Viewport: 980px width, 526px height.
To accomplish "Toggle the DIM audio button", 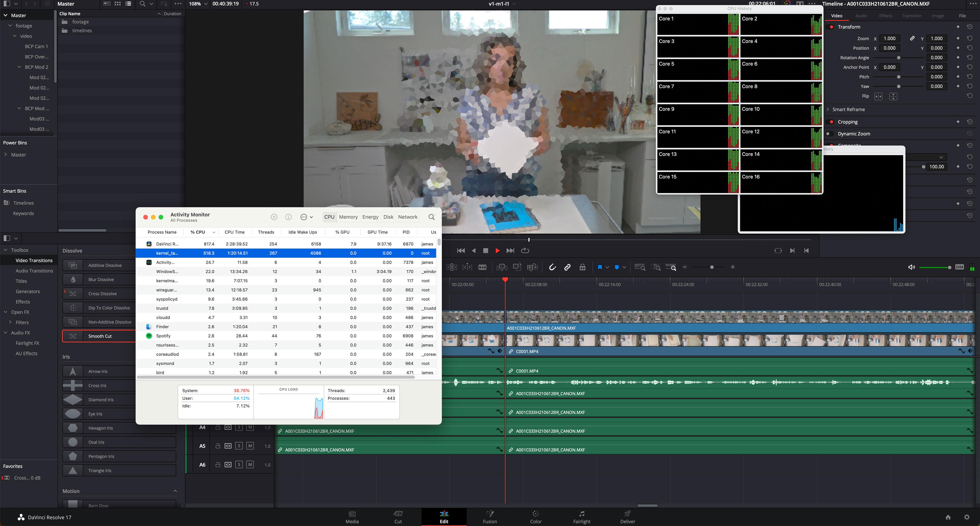I will pos(959,267).
